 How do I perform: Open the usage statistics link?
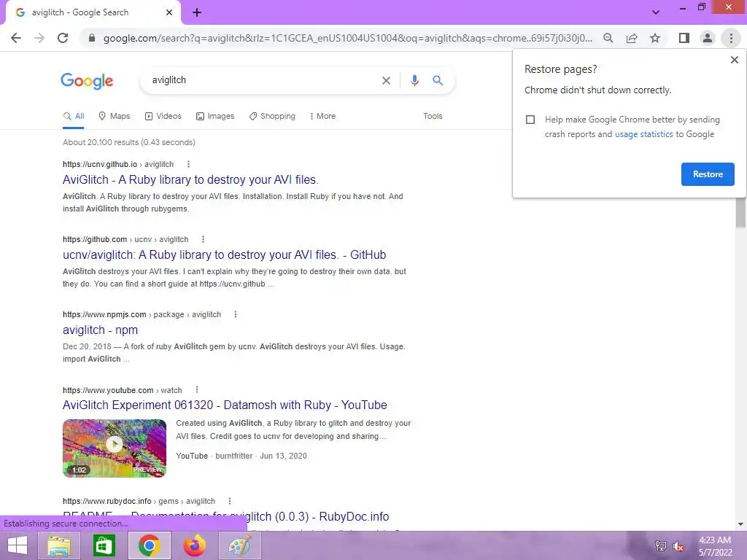click(643, 134)
